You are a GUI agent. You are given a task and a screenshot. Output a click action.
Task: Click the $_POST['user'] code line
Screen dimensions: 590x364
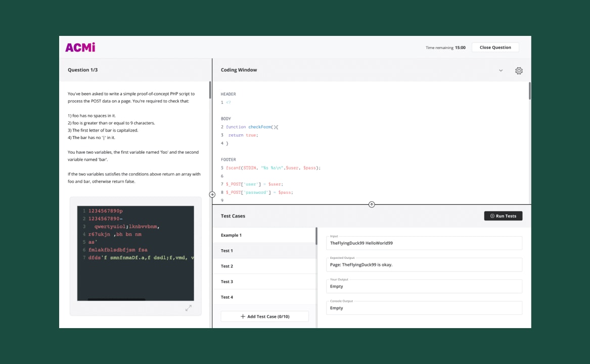click(254, 184)
